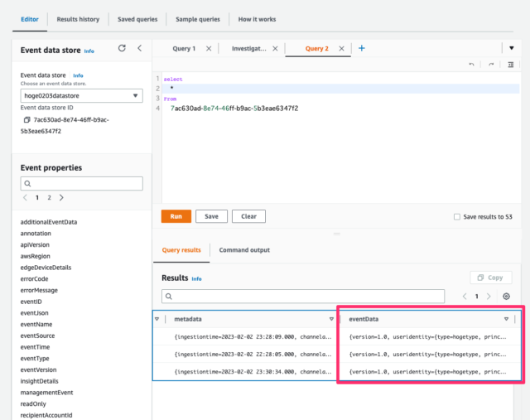Switch to the Editor tab
The height and width of the screenshot is (420, 530).
(x=30, y=19)
